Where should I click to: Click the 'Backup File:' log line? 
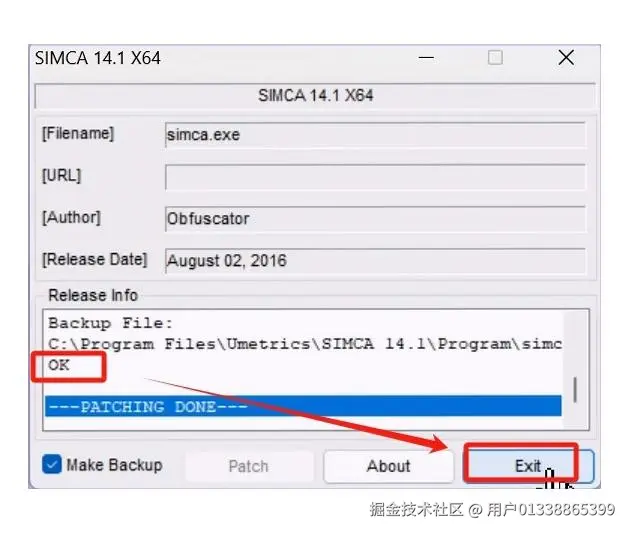pos(110,323)
